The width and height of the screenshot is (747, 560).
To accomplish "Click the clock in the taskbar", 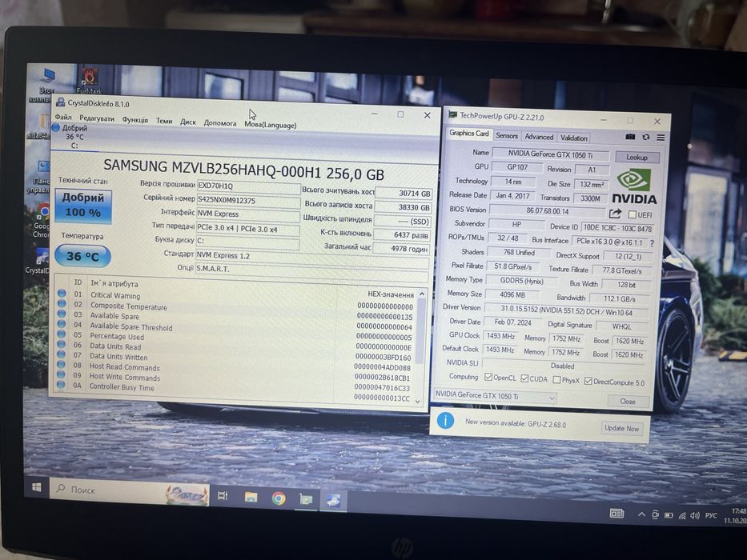I will [736, 516].
